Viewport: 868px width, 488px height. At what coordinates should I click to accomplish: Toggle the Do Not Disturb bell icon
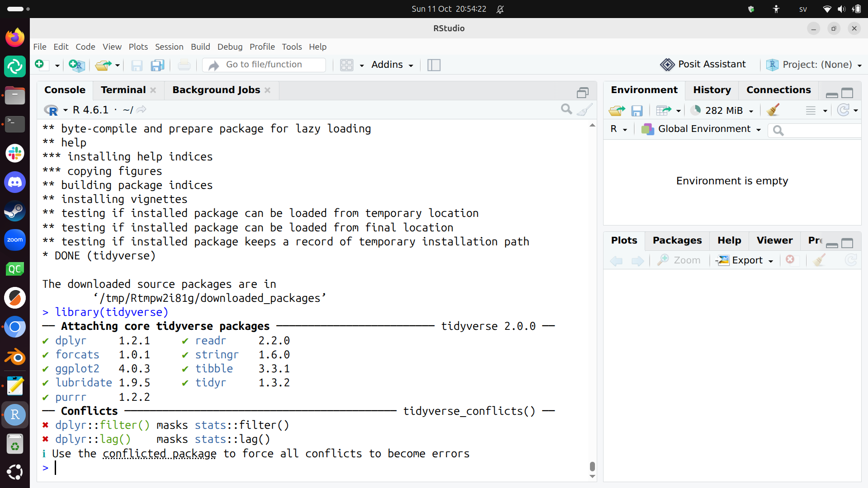pos(500,9)
